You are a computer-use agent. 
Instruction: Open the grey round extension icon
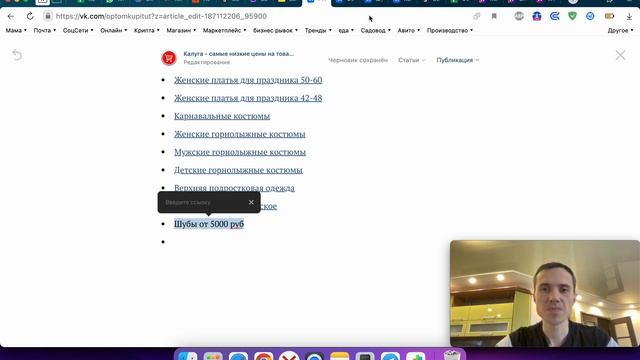pyautogui.click(x=519, y=16)
